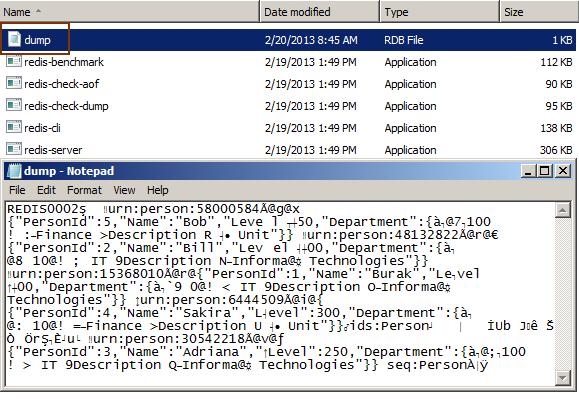Click the 'redis-server' file name
This screenshot has height=399, width=579.
tap(53, 150)
